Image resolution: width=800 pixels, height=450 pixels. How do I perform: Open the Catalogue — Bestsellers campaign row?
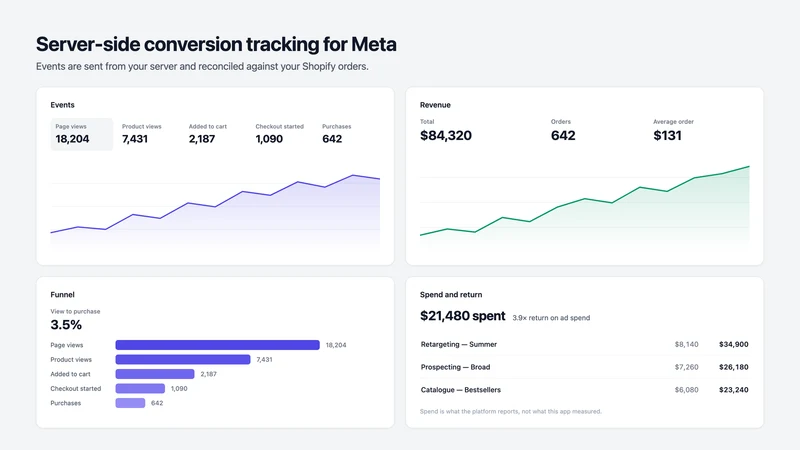tap(585, 390)
